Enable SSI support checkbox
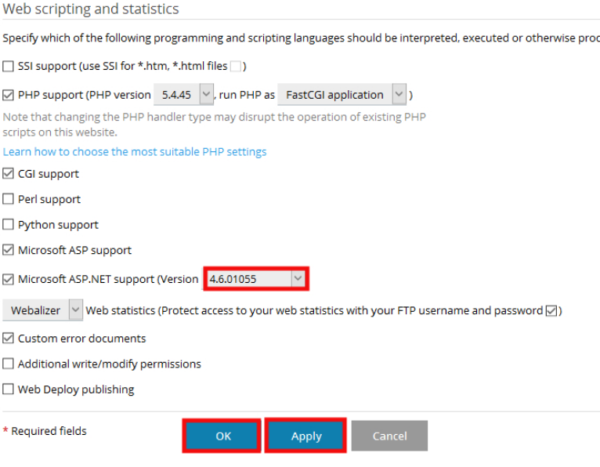600x467 pixels. (8, 66)
